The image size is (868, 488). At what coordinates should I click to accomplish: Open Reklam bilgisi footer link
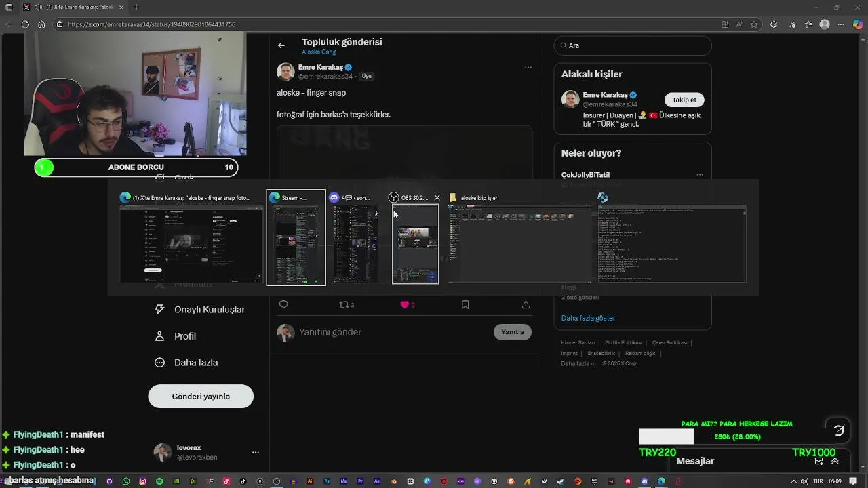coord(641,353)
